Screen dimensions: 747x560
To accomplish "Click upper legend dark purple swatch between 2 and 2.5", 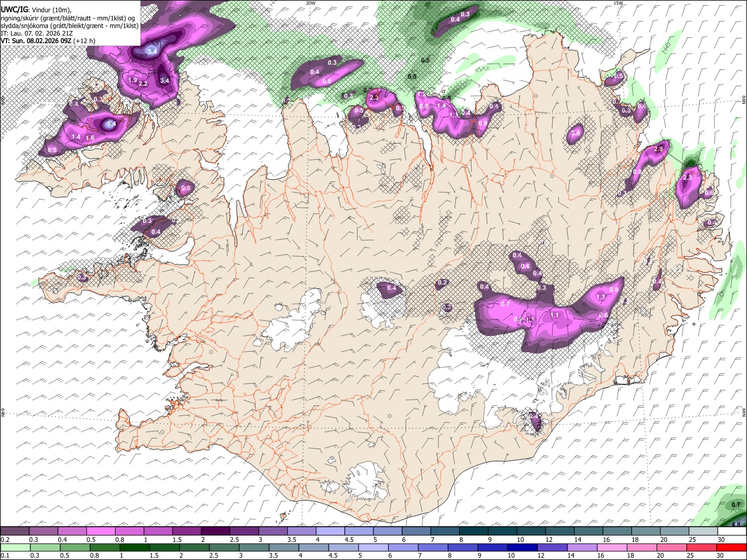I will pyautogui.click(x=215, y=531).
